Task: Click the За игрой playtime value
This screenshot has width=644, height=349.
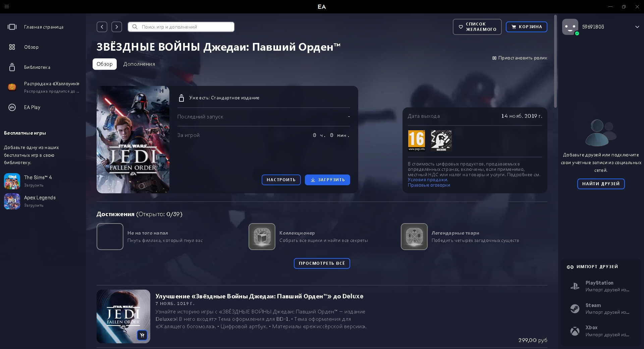Action: coord(331,135)
